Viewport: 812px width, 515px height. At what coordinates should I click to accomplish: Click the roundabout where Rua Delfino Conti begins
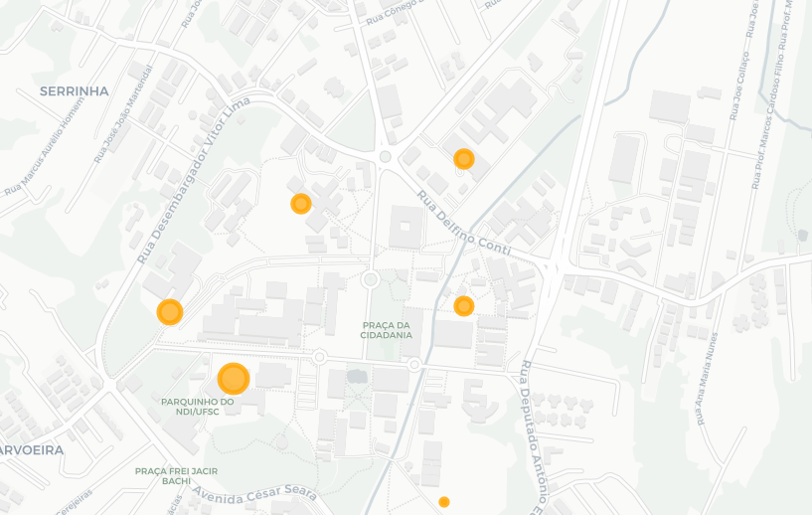pyautogui.click(x=385, y=157)
